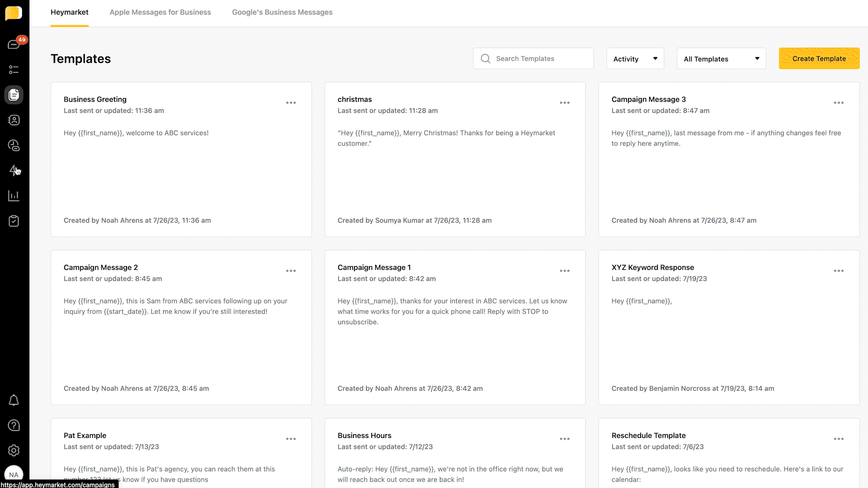The width and height of the screenshot is (868, 488).
Task: Select the Lists icon in the sidebar
Action: [x=14, y=70]
